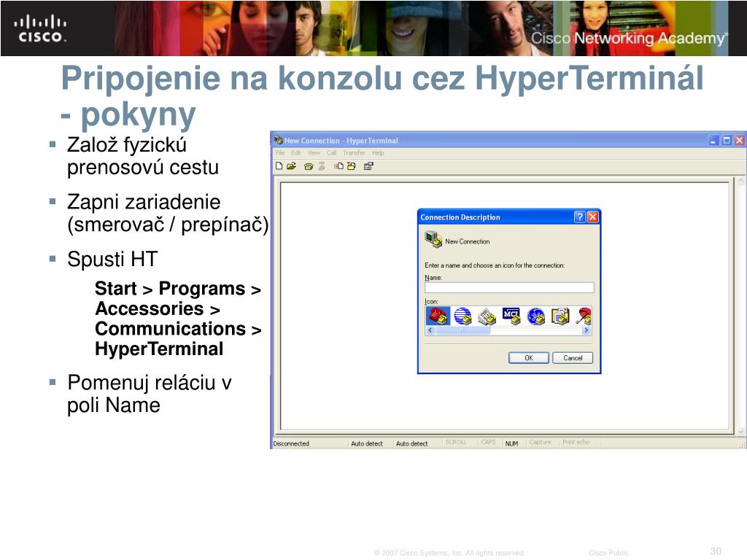Select the blue striped globe connection icon
The image size is (747, 560).
(x=462, y=316)
